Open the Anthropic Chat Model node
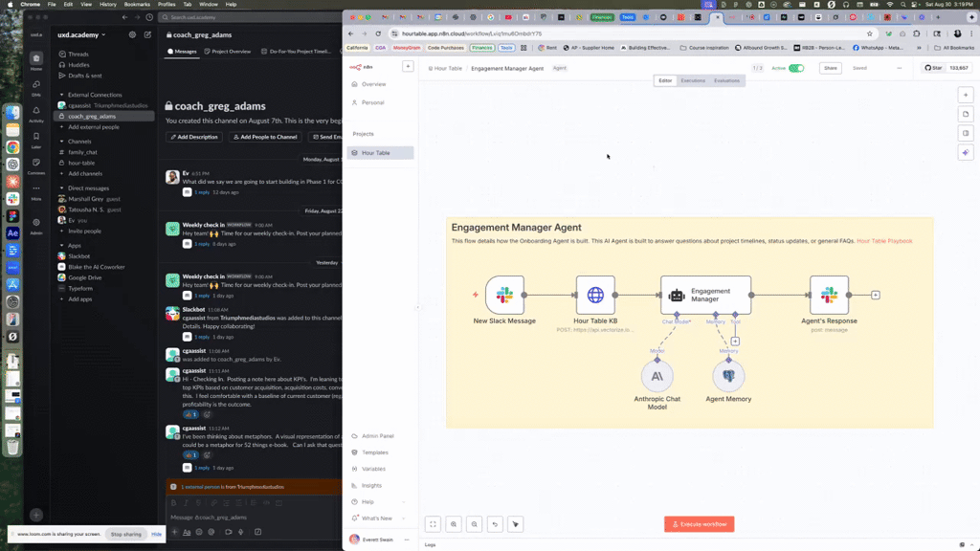This screenshot has width=980, height=551. click(x=657, y=376)
